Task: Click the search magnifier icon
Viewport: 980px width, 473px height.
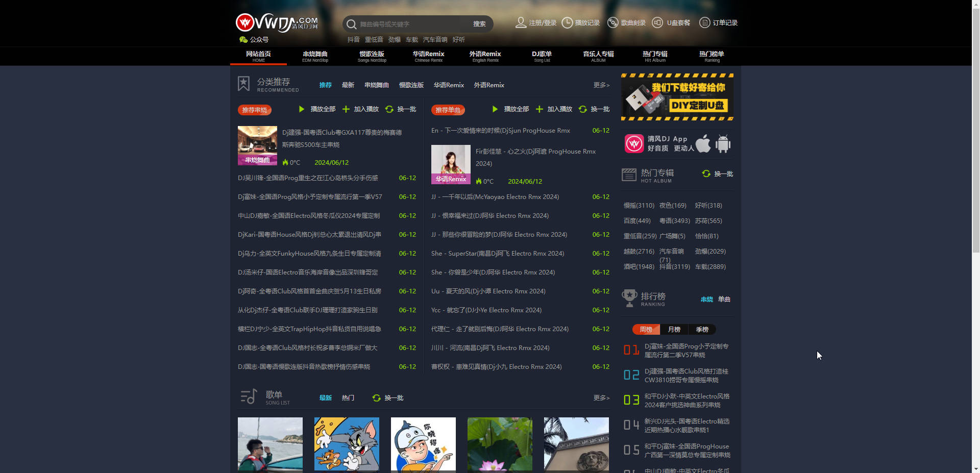Action: pos(351,24)
